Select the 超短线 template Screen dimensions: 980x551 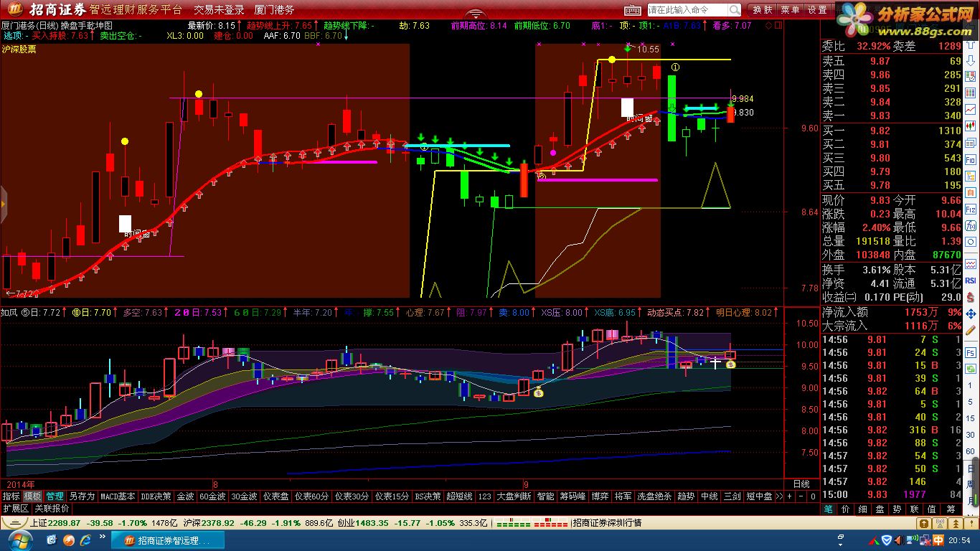pyautogui.click(x=459, y=496)
